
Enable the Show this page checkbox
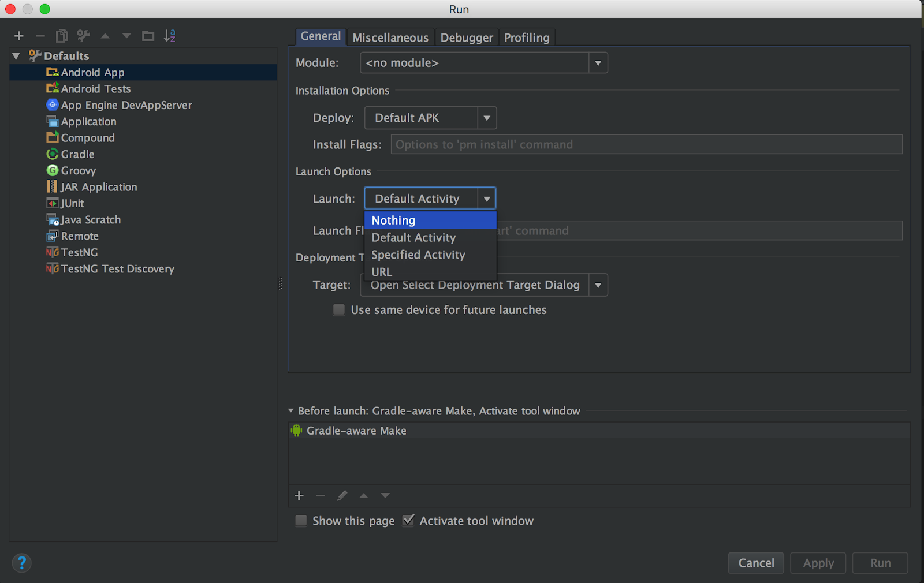300,520
